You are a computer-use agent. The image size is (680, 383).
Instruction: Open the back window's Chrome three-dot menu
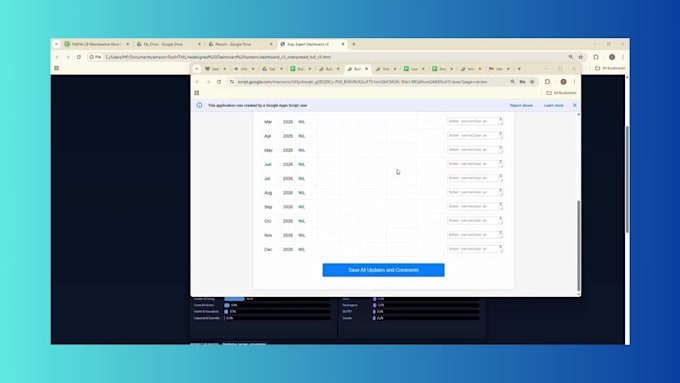[x=623, y=57]
